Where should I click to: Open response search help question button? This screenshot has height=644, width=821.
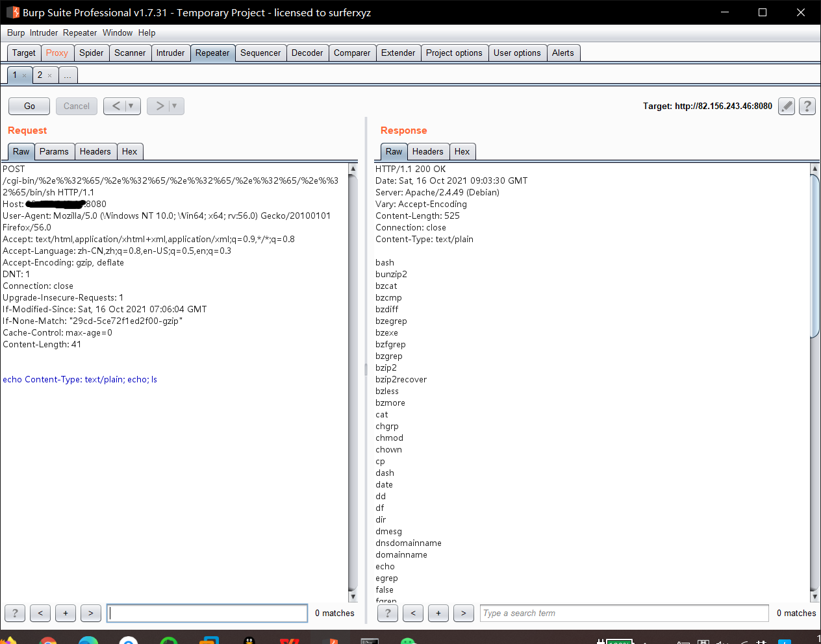(x=388, y=613)
